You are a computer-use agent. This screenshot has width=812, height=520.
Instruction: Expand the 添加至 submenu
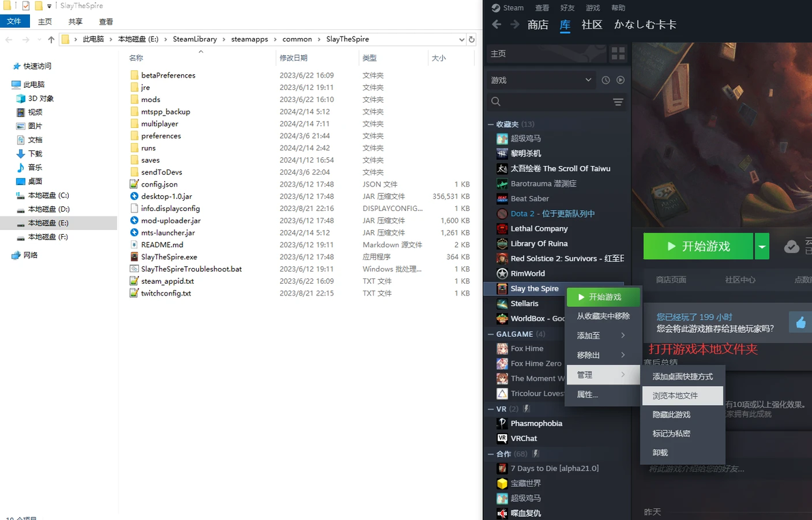click(604, 336)
